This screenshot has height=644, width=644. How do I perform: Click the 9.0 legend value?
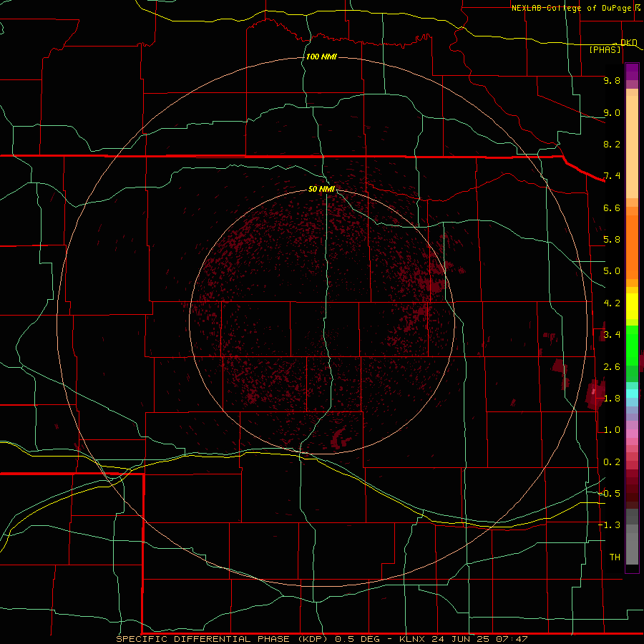click(612, 112)
